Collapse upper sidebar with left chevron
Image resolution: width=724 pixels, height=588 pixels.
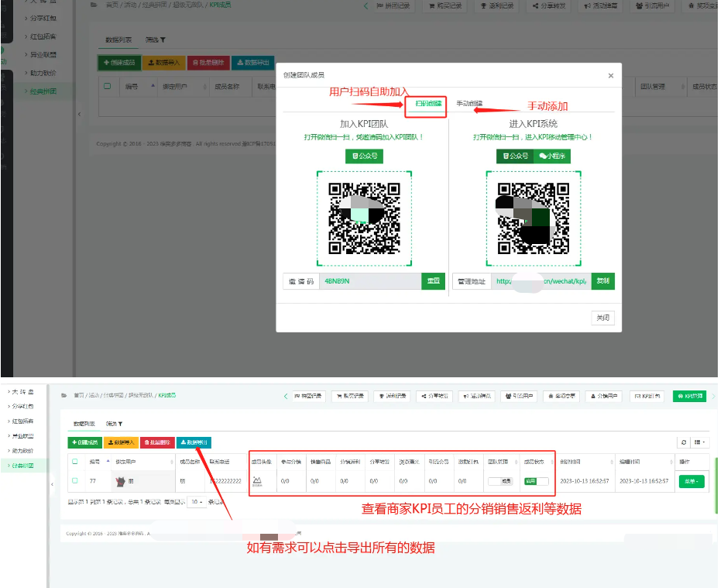[x=79, y=114]
